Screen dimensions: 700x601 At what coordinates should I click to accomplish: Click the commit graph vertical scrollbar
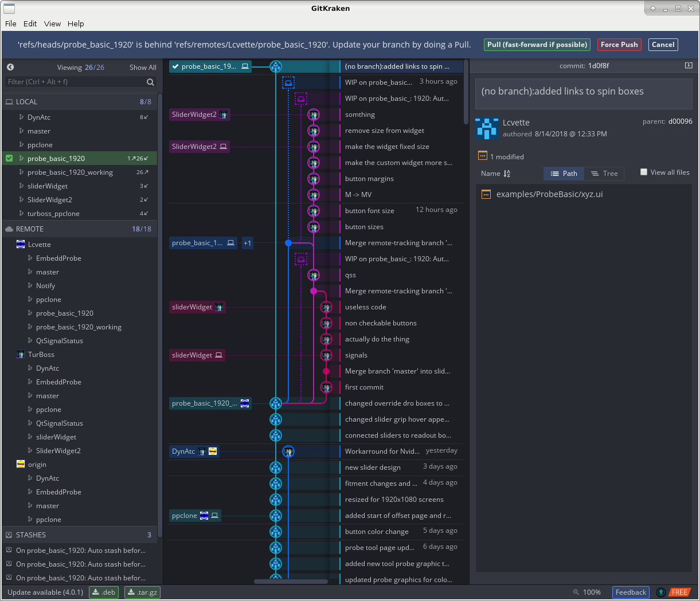466,92
